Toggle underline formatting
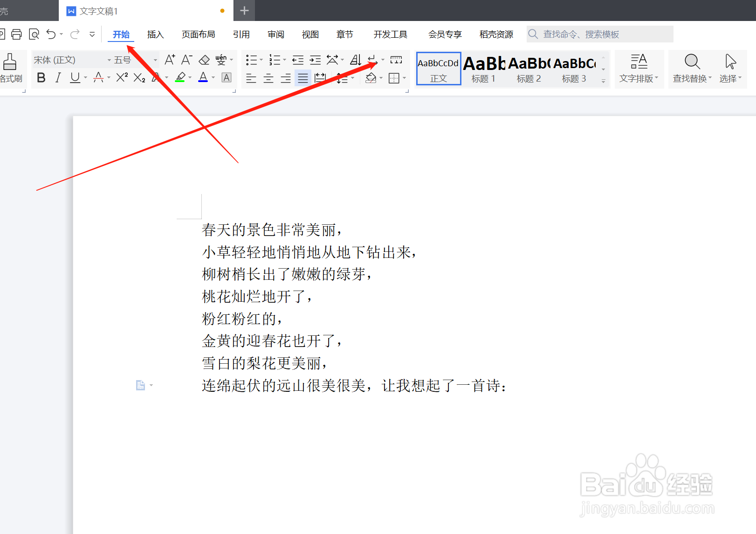The image size is (756, 534). point(74,77)
